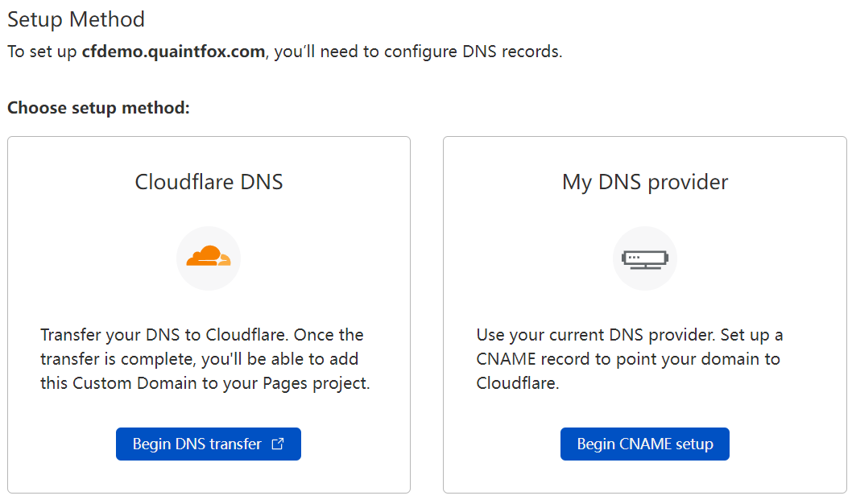Click the "My DNS provider" card title
Viewport: 852px width, 504px height.
tap(644, 182)
